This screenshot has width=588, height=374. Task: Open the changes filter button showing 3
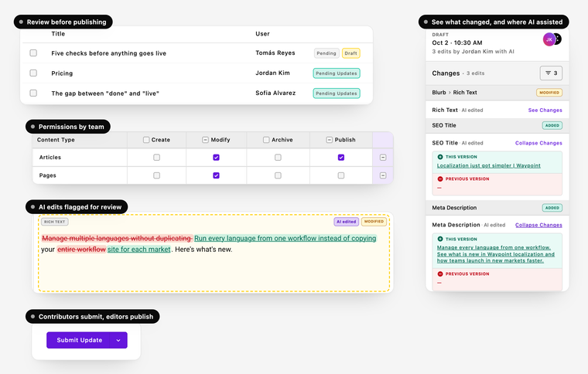(x=551, y=73)
